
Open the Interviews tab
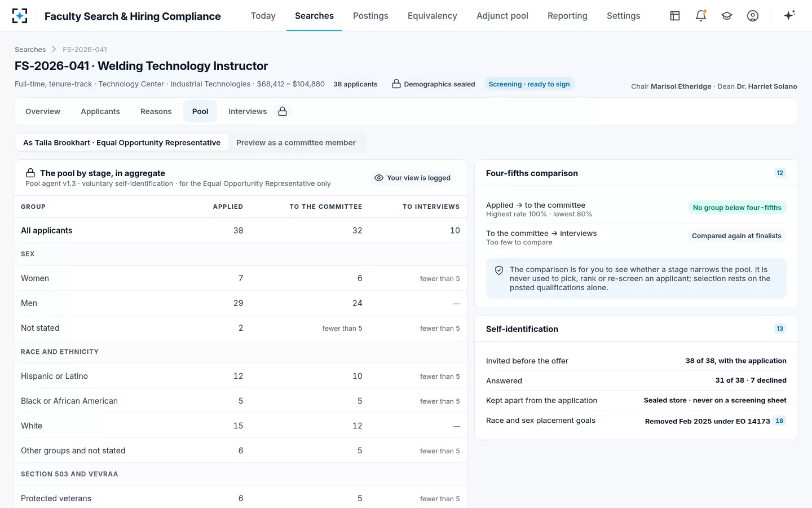248,111
